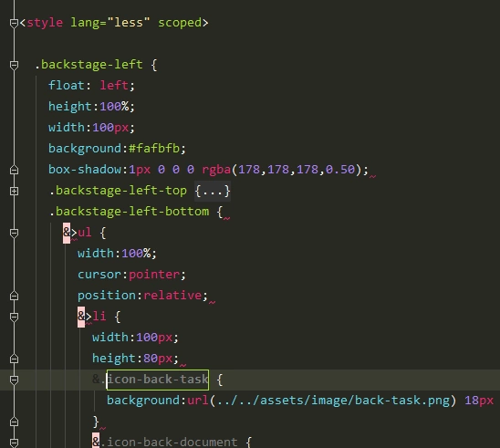Click the height:100%; declaration
500x448 pixels.
(x=91, y=107)
